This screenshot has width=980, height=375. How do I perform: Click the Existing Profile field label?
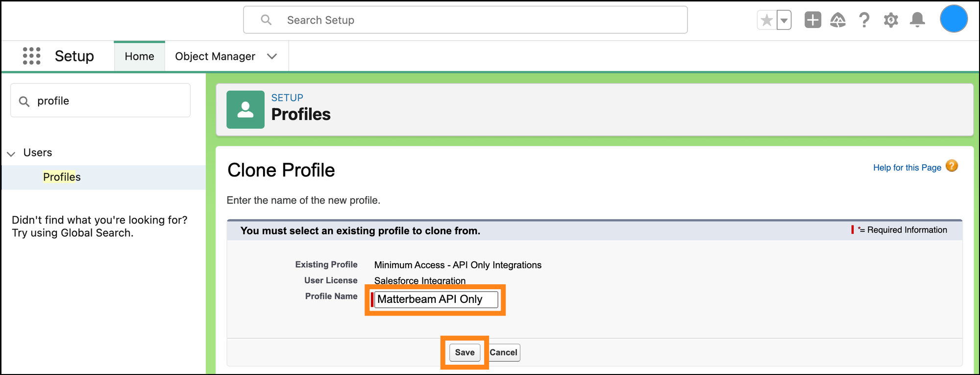click(x=326, y=265)
